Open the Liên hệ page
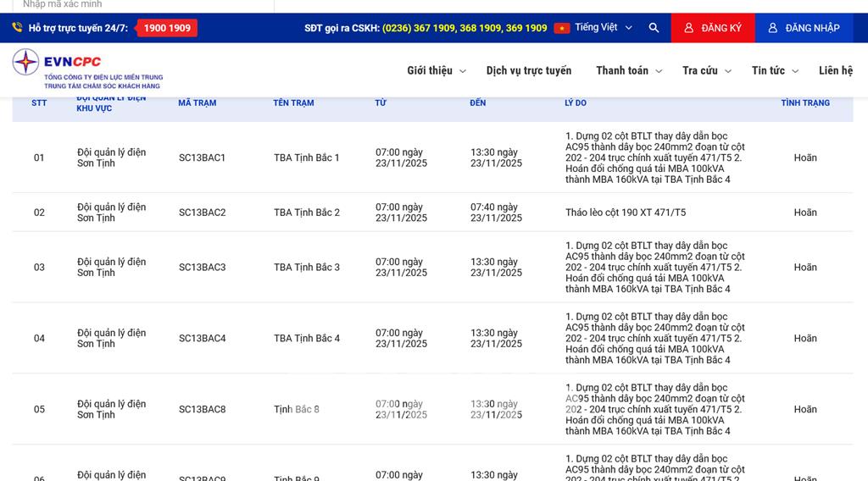This screenshot has height=481, width=868. pos(835,70)
